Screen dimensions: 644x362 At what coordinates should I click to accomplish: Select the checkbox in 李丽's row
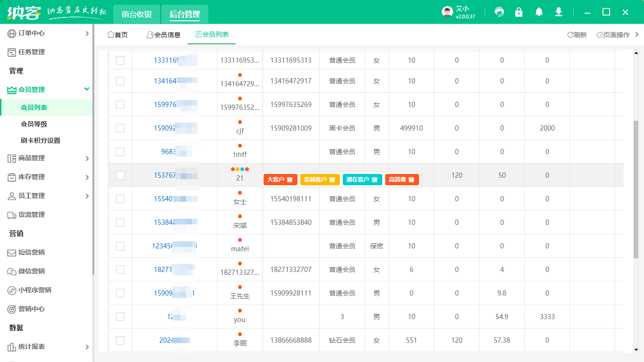pyautogui.click(x=120, y=340)
